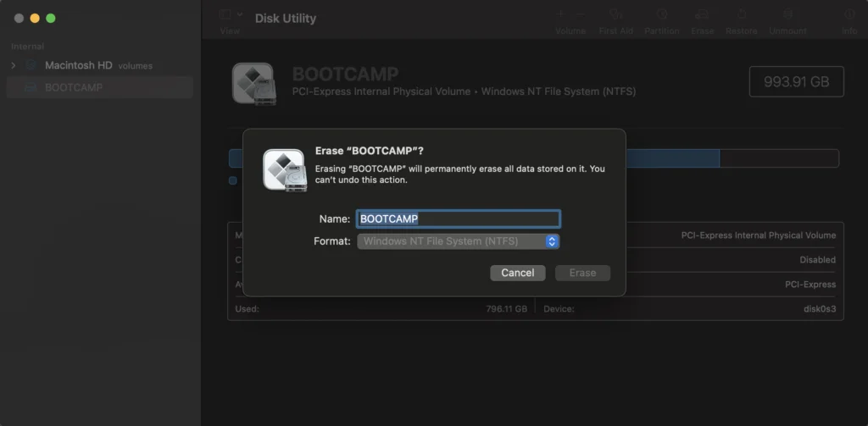Click the large BOOTCAMP icon in main header
Viewport: 868px width, 426px height.
point(254,84)
